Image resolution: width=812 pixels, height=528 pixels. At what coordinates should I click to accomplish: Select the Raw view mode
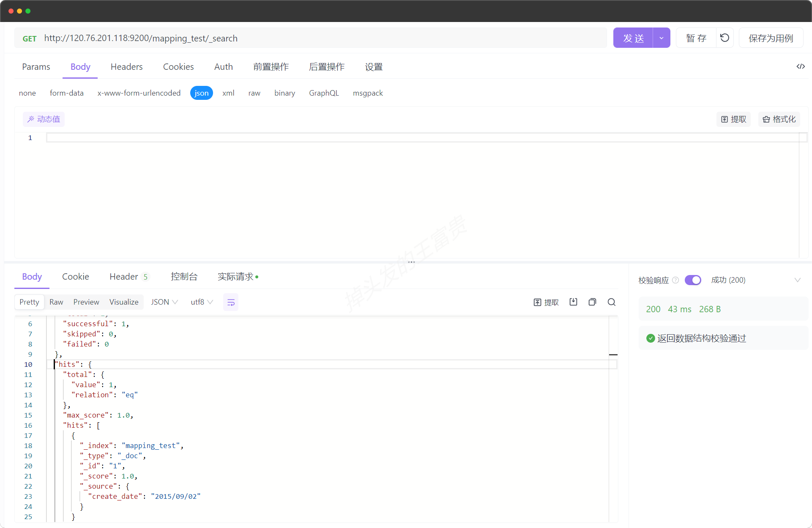[56, 302]
